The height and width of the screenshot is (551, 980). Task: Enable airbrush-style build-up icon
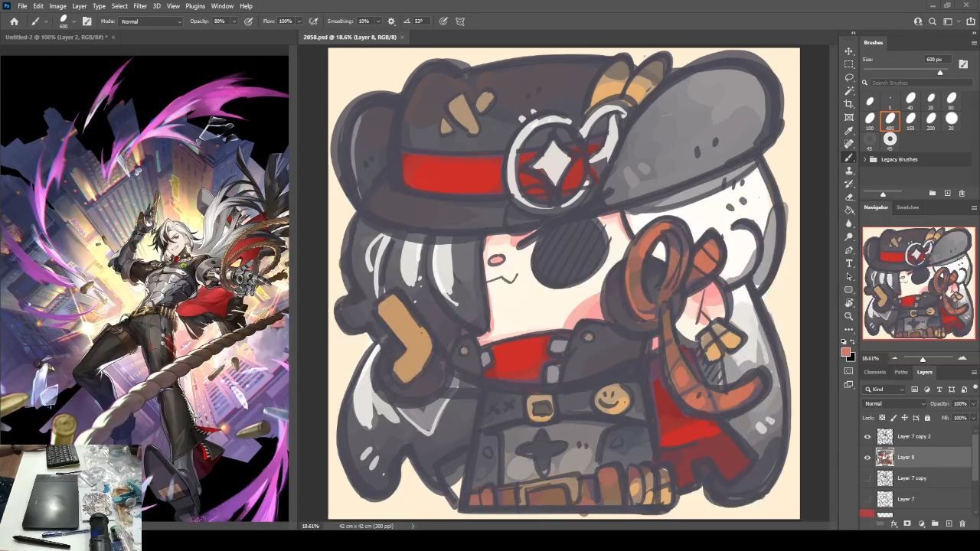pyautogui.click(x=313, y=21)
